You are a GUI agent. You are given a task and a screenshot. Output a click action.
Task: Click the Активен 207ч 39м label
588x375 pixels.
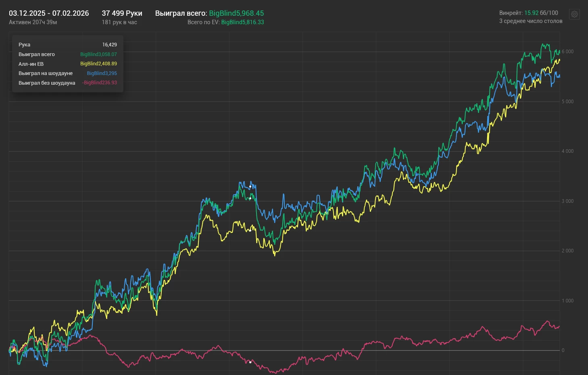(33, 22)
